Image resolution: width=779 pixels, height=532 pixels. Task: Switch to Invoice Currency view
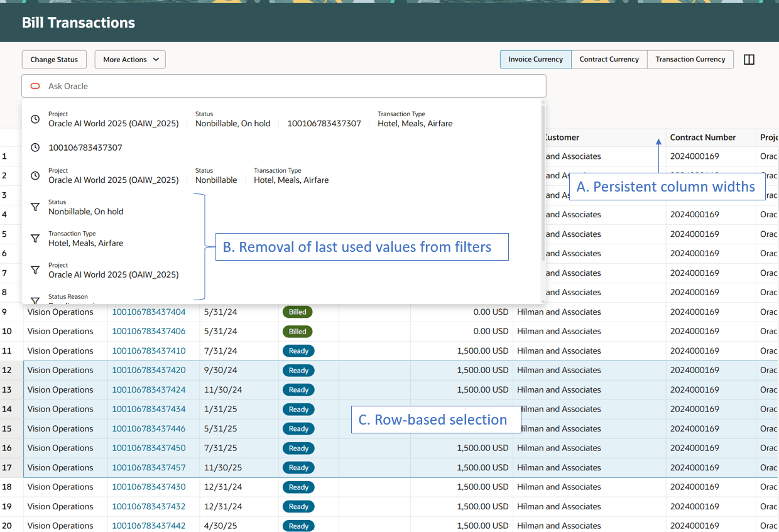[x=535, y=60]
